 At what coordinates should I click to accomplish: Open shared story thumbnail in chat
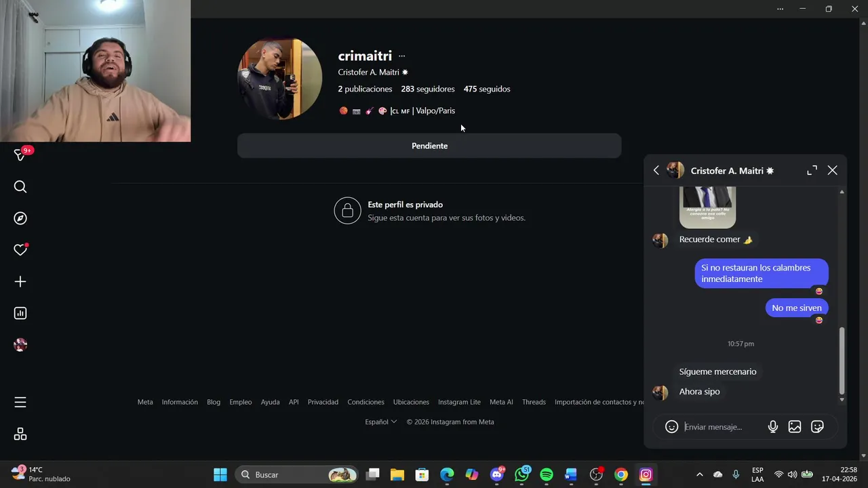point(707,207)
